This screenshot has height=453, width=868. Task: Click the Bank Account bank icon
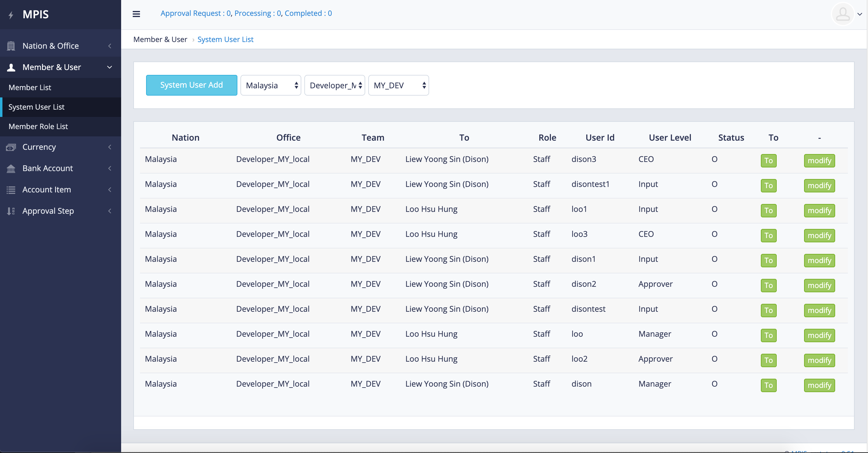coord(11,168)
